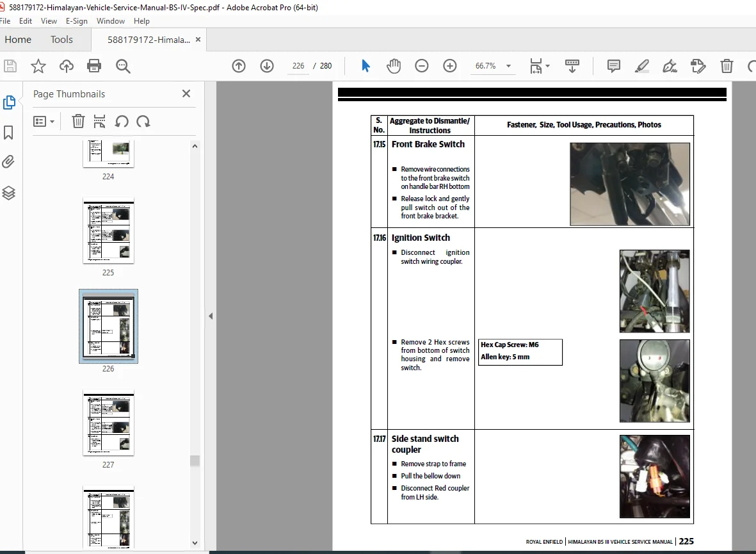Collapse the navigation pane arrow

(210, 316)
